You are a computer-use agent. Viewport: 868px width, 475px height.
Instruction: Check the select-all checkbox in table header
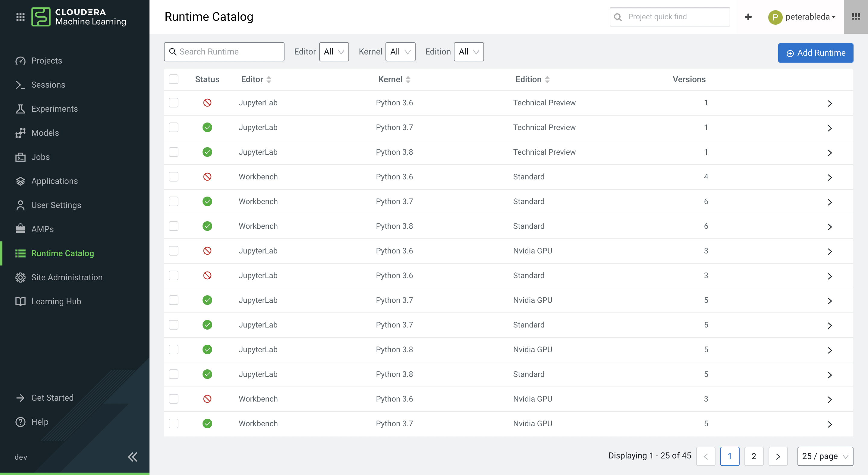coord(174,79)
